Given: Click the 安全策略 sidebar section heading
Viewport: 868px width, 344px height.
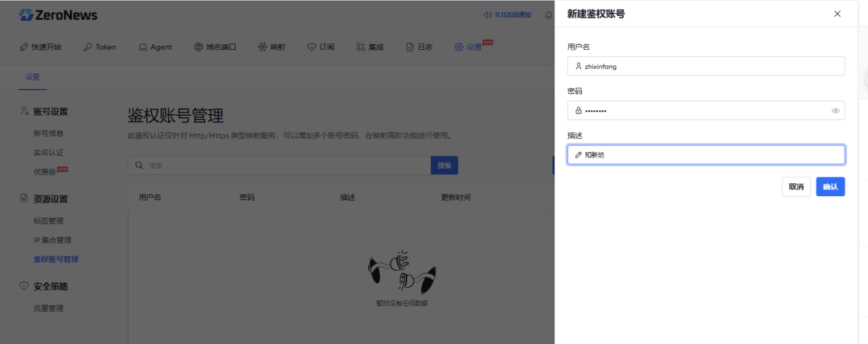Looking at the screenshot, I should (51, 286).
